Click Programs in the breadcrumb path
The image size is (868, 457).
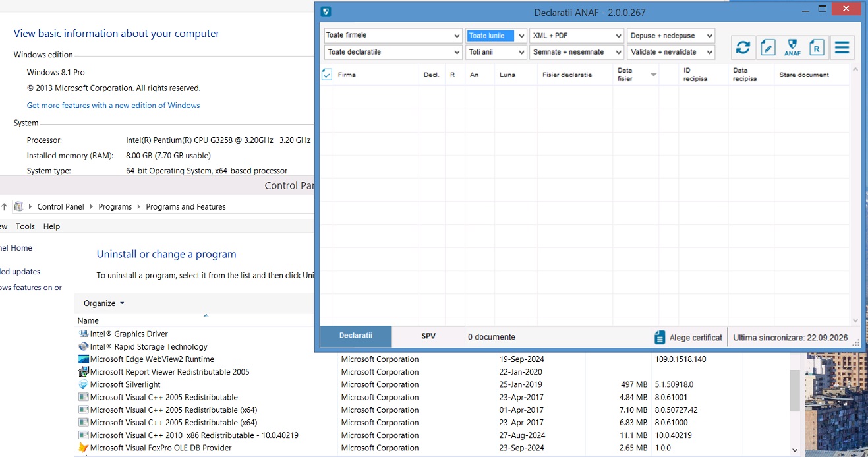115,206
